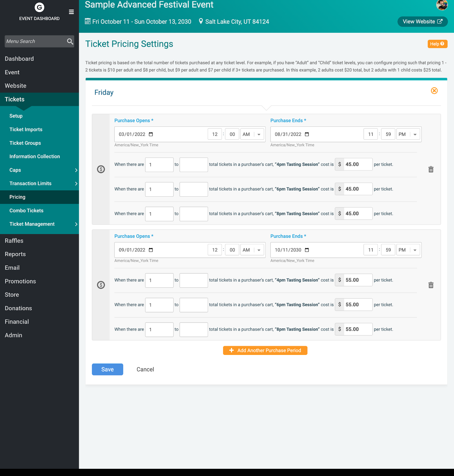Screen dimensions: 454x476
Task: Click 'from' quantity field for second period 8pm row
Action: 159,330
